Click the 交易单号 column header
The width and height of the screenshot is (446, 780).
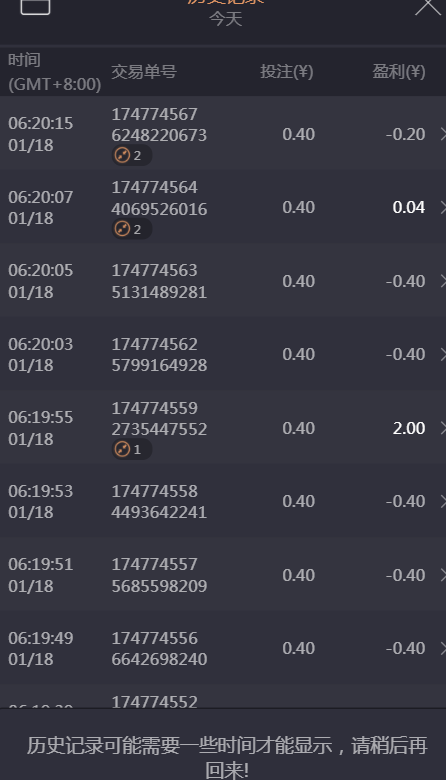144,72
